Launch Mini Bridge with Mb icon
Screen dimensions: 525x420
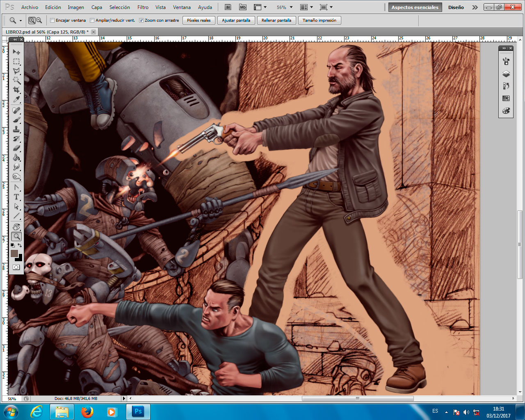point(243,7)
